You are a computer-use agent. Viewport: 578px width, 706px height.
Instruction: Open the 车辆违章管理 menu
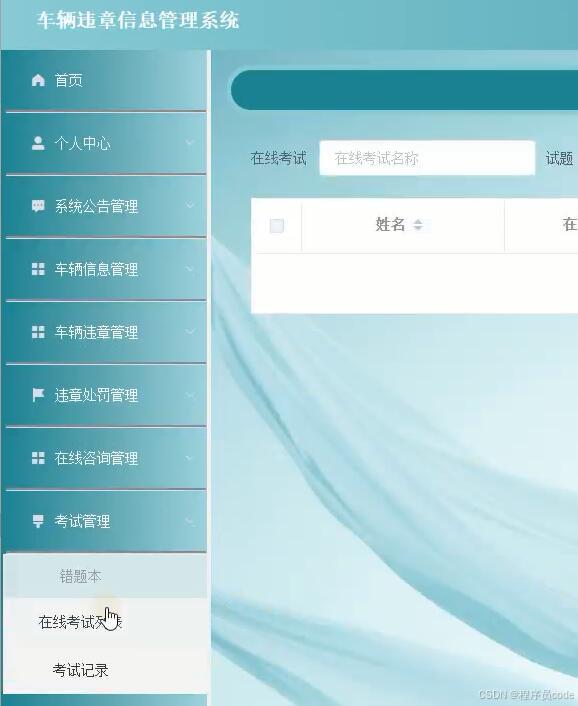(x=106, y=332)
